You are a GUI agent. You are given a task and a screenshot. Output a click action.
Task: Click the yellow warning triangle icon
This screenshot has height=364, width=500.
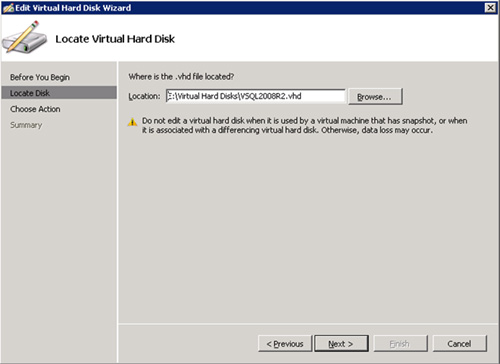(132, 122)
